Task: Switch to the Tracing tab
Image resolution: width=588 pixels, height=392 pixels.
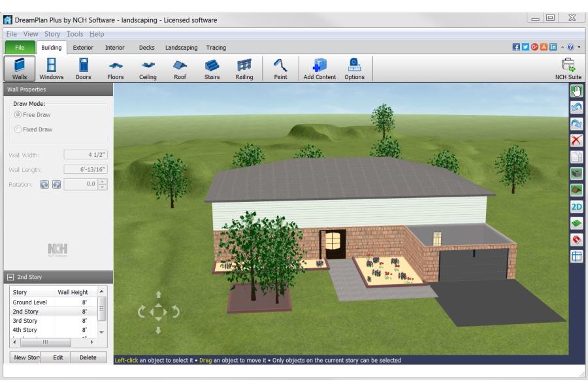Action: coord(216,48)
